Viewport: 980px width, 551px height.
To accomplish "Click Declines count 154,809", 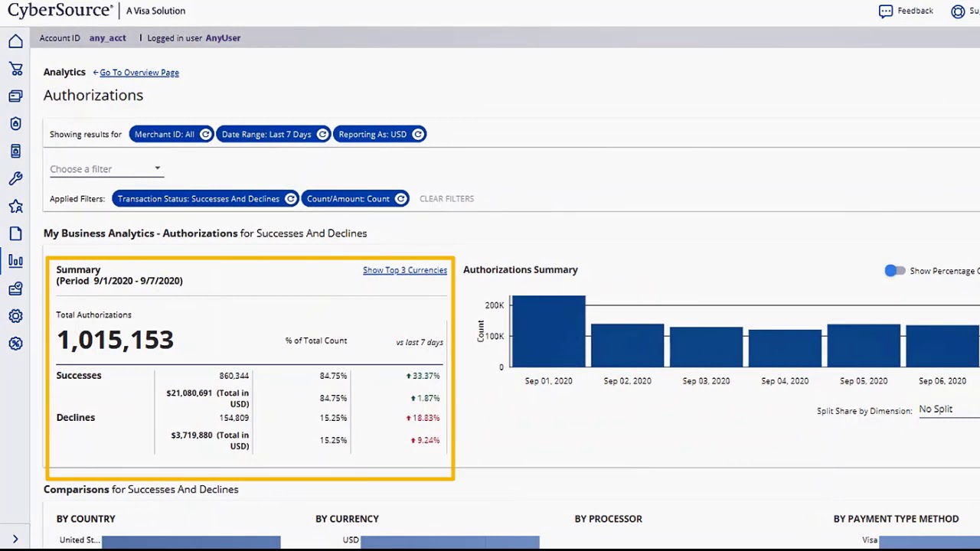I will (x=234, y=418).
